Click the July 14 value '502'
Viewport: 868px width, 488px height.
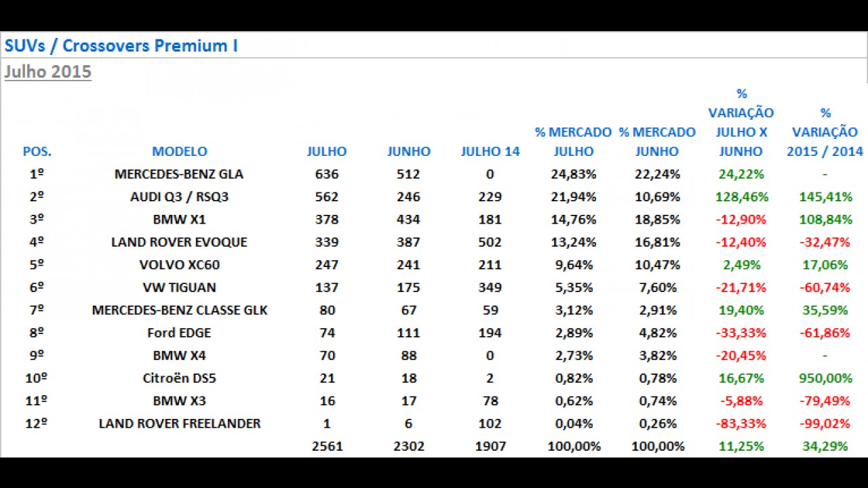tap(490, 242)
